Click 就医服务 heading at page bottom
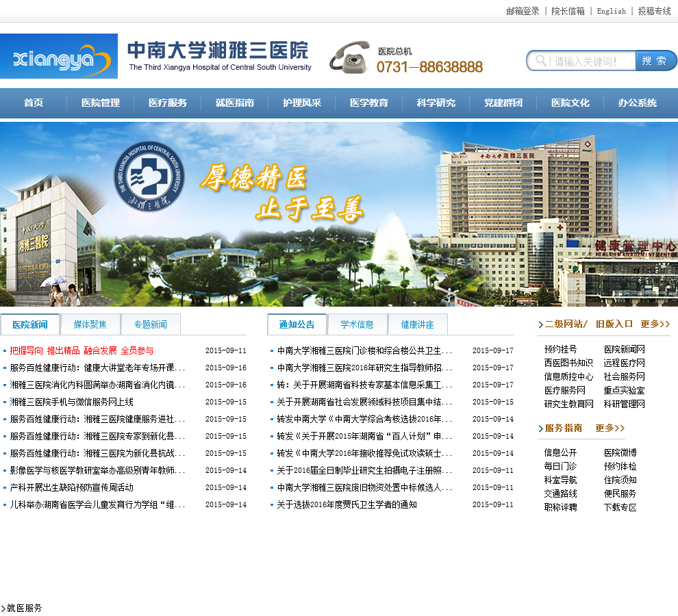 (24, 608)
